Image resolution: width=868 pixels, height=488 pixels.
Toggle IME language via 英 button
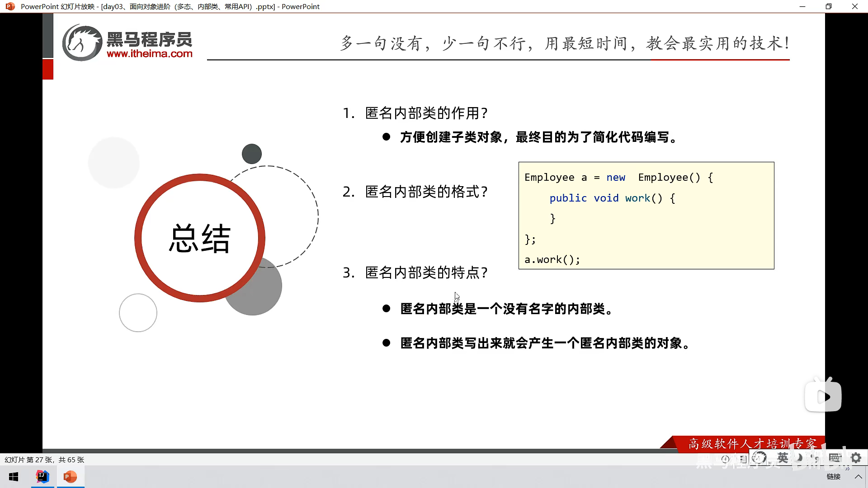click(783, 458)
